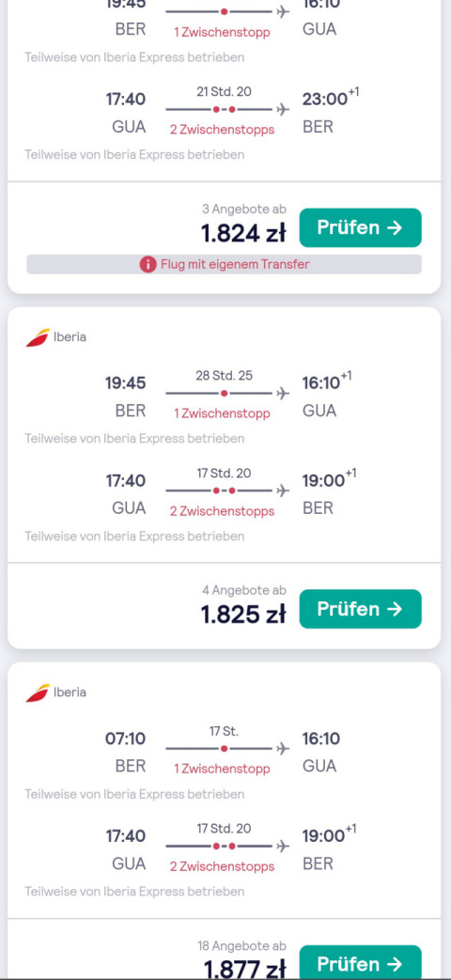Image resolution: width=451 pixels, height=980 pixels.
Task: Click '18 Angebote ab' offers label
Action: click(x=241, y=945)
